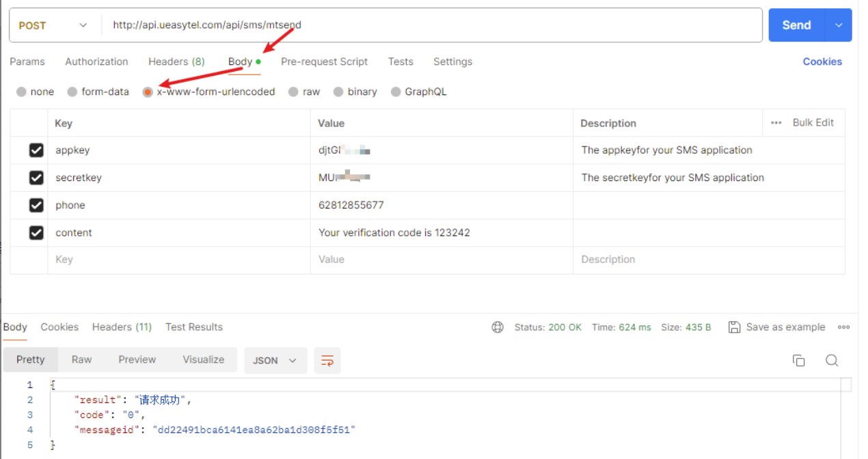The image size is (868, 459).
Task: Open the JSON language selector
Action: click(x=275, y=360)
